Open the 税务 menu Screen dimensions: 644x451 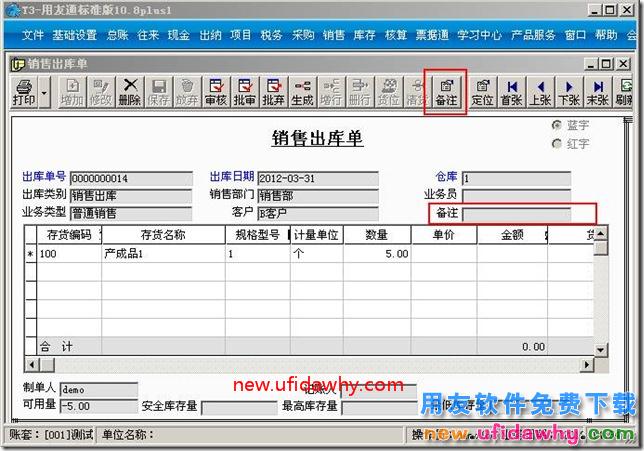coord(271,35)
